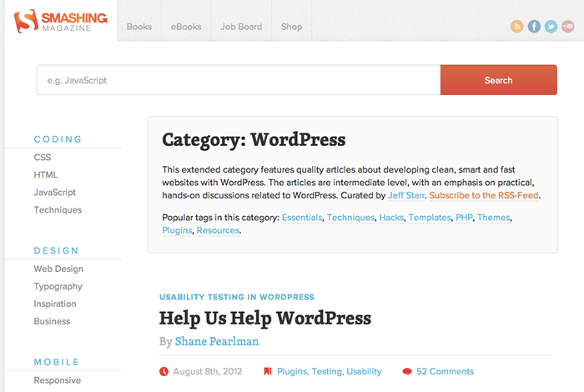This screenshot has height=392, width=584.
Task: Open the Twitter icon in header
Action: [x=551, y=27]
